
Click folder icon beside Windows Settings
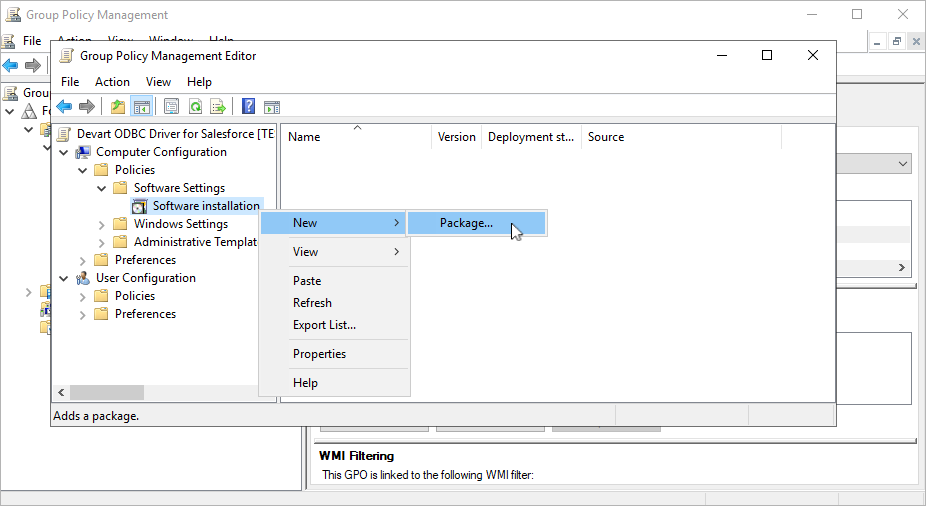pos(120,224)
